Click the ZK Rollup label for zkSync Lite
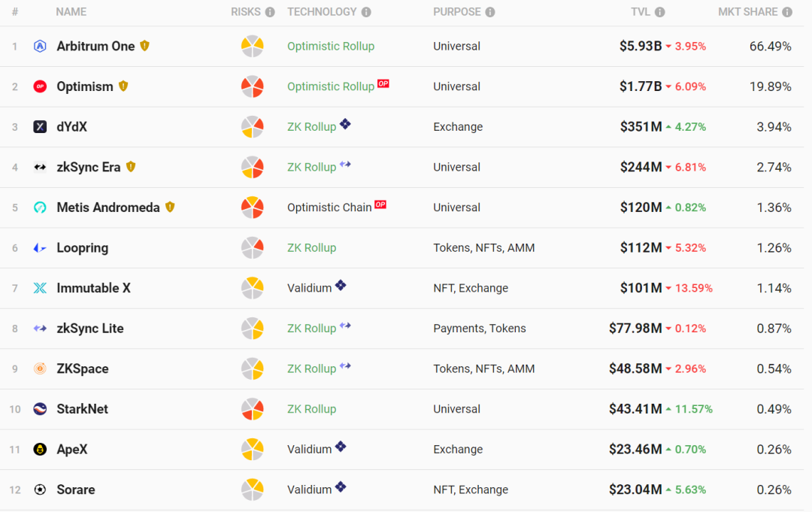812x512 pixels. (x=312, y=329)
